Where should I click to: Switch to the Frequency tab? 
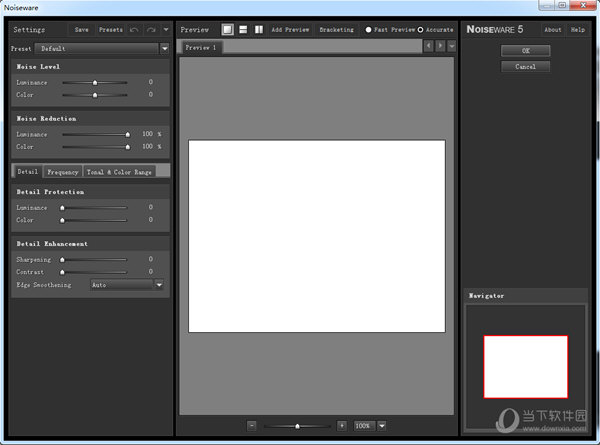(x=62, y=172)
